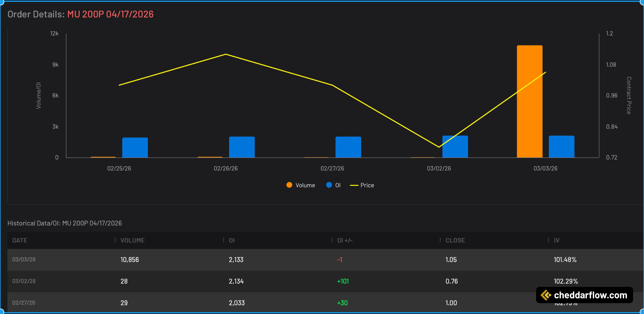
Task: Click the yellow Price legend marker
Action: 354,185
